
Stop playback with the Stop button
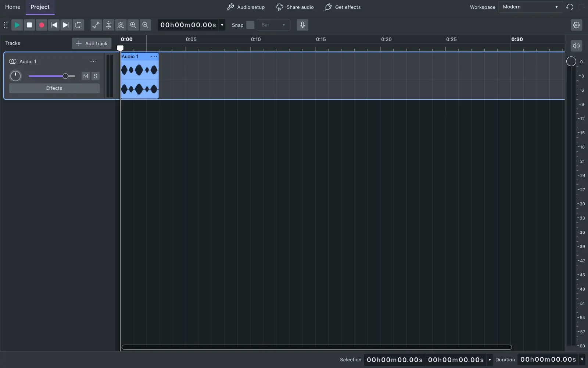(x=29, y=25)
